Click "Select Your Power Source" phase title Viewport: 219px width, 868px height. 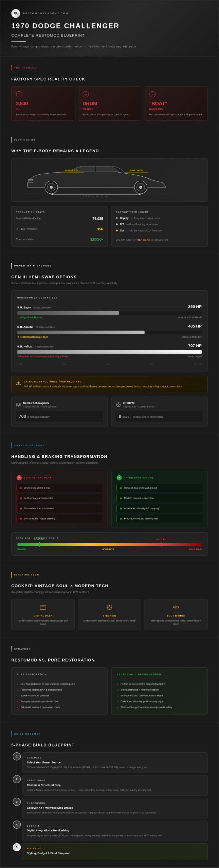[44, 762]
